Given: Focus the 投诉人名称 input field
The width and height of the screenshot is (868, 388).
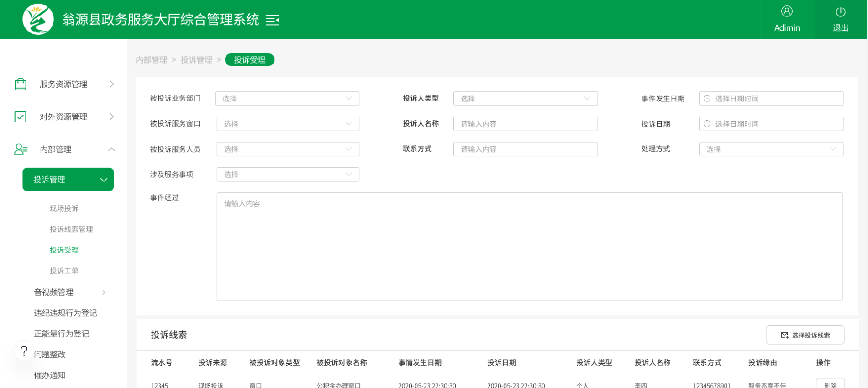Looking at the screenshot, I should [x=526, y=124].
